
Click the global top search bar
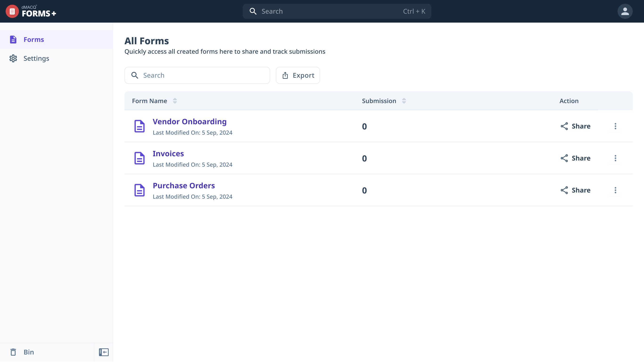click(337, 11)
